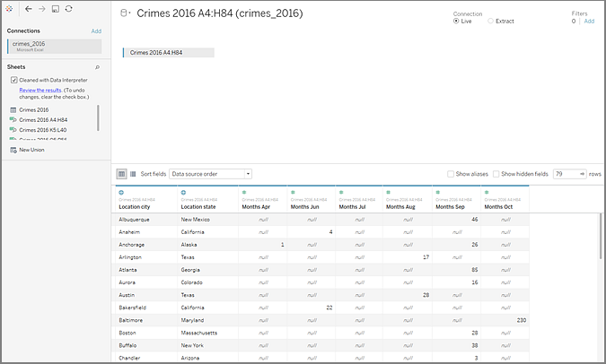Click the 230 value in Months Oct
The image size is (606, 364).
pyautogui.click(x=522, y=320)
